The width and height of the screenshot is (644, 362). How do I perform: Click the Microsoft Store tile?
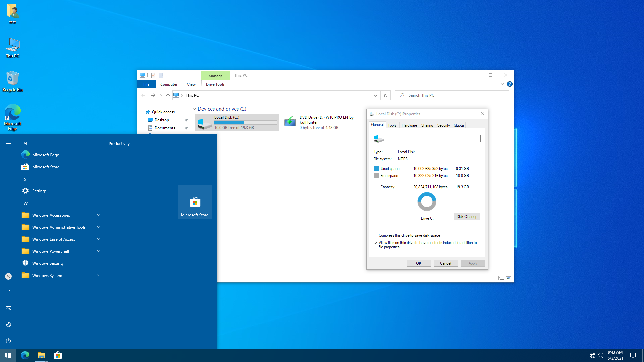click(195, 202)
